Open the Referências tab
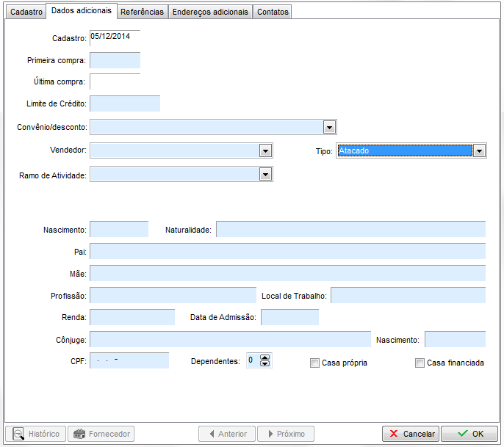504x447 pixels. (142, 12)
